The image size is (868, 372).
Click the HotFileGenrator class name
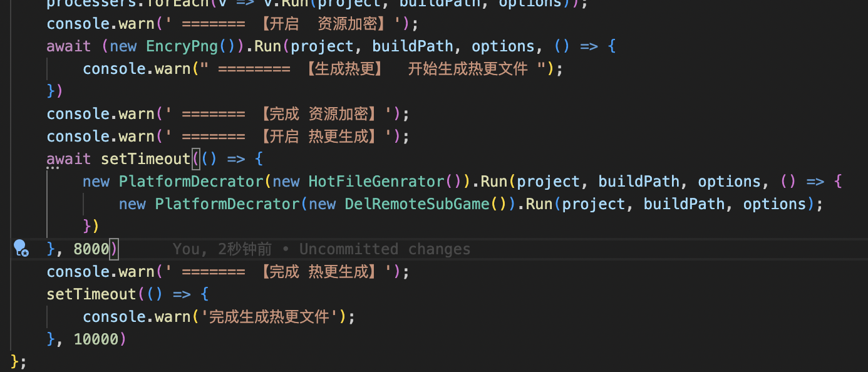coord(376,182)
